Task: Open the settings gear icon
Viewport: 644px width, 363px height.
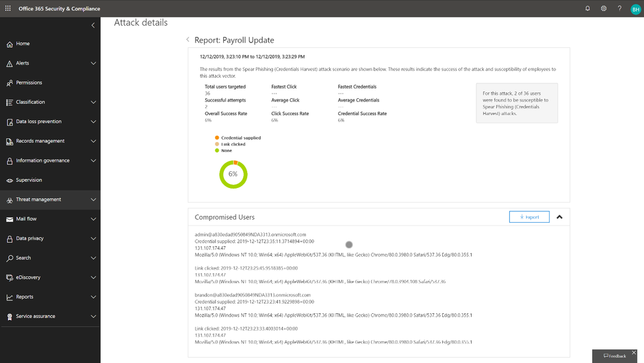Action: (603, 8)
